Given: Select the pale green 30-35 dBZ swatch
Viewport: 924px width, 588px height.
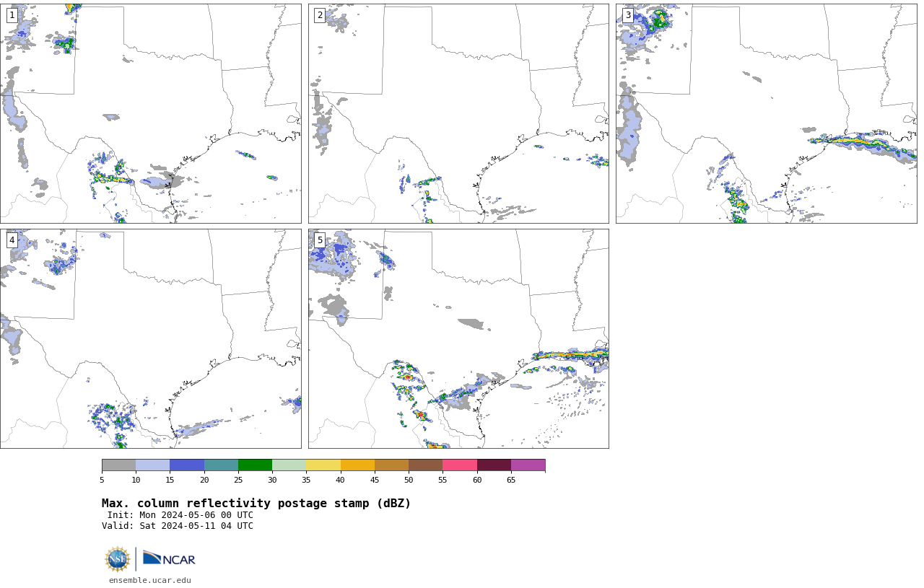Looking at the screenshot, I should point(289,465).
